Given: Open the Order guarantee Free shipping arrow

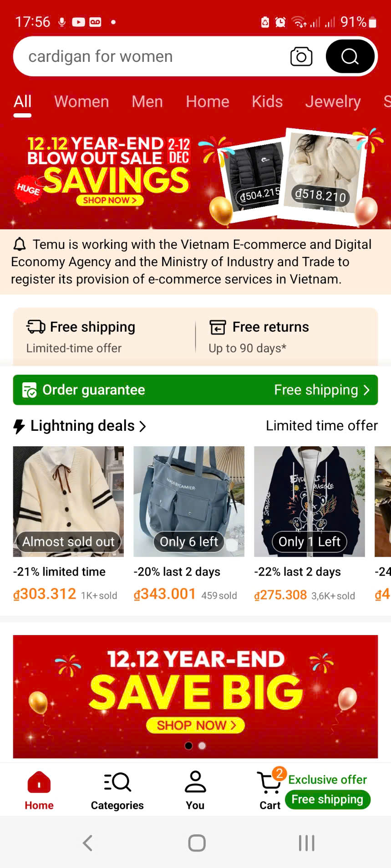Looking at the screenshot, I should 366,390.
